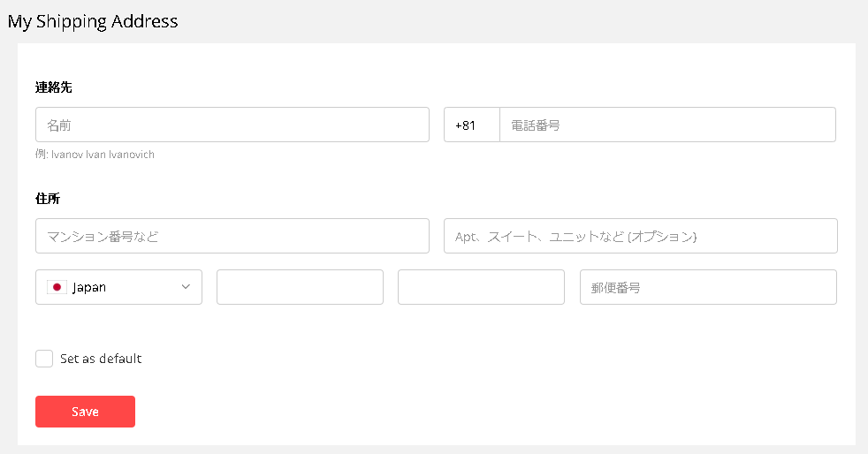Image resolution: width=868 pixels, height=454 pixels.
Task: Click the 住所 section label
Action: click(48, 198)
